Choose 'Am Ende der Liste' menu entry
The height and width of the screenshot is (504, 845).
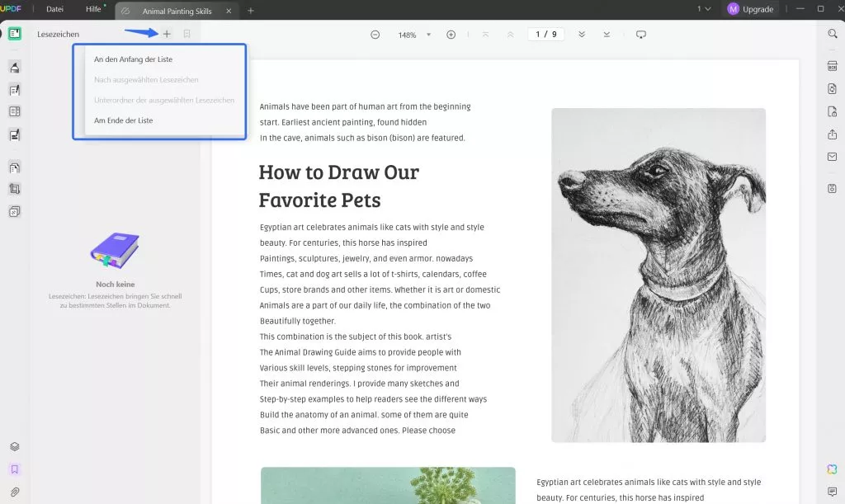pyautogui.click(x=123, y=120)
